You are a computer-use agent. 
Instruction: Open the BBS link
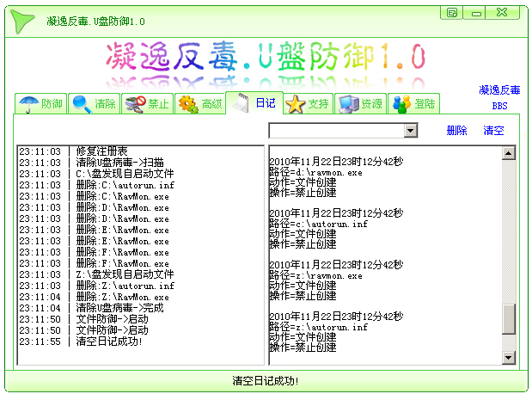click(x=499, y=106)
